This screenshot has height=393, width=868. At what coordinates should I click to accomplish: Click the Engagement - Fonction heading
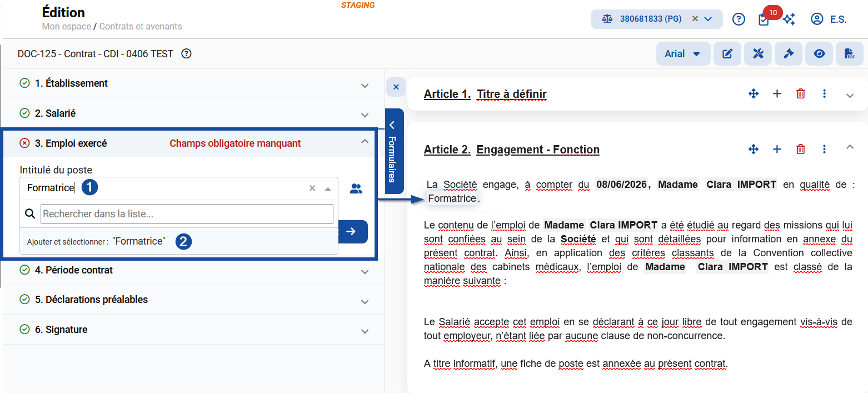tap(538, 150)
